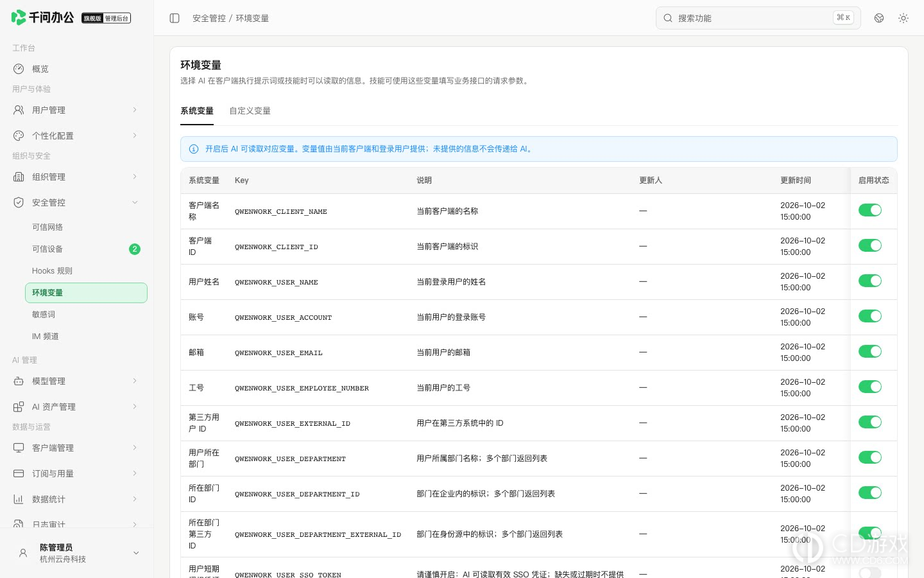This screenshot has width=924, height=578.
Task: Click the 用户管理 people icon
Action: coord(19,110)
